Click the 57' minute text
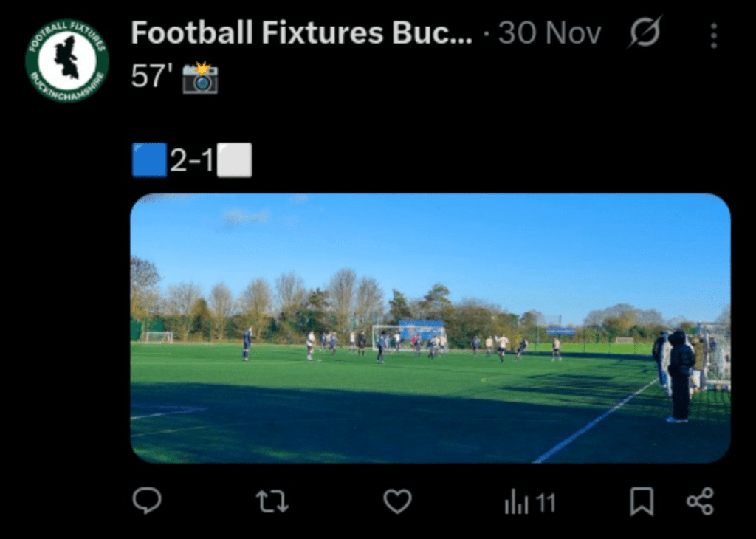The width and height of the screenshot is (756, 539). (x=151, y=77)
